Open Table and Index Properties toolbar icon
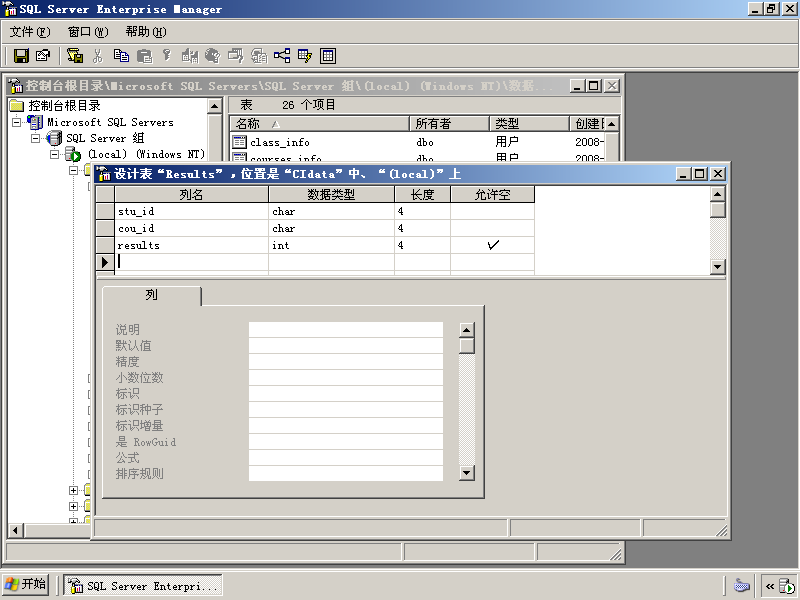Screen dimensions: 800x600 pyautogui.click(x=43, y=56)
